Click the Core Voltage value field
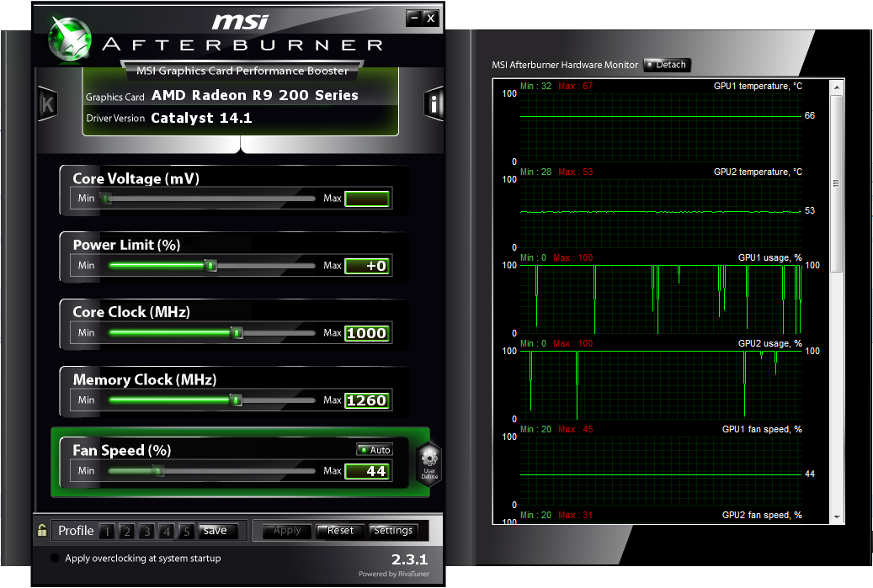 pyautogui.click(x=367, y=199)
